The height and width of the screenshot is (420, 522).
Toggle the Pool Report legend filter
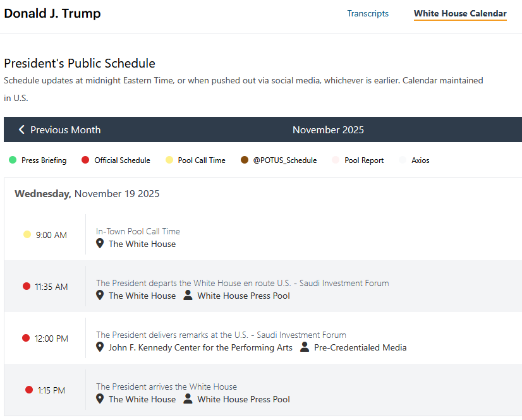[x=358, y=160]
